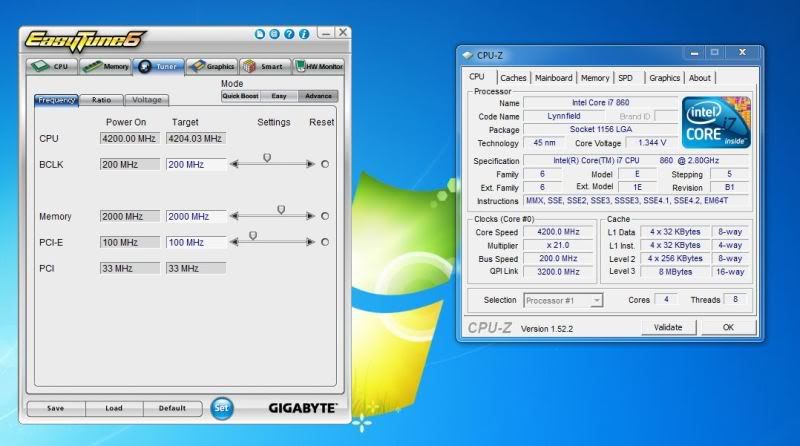Click the HW Monitor tab screen icon

(300, 66)
